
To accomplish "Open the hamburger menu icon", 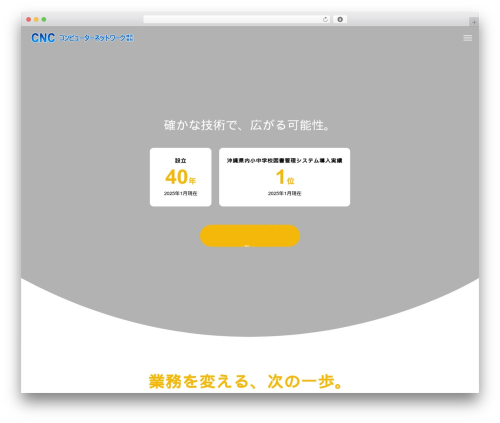I will pos(467,38).
